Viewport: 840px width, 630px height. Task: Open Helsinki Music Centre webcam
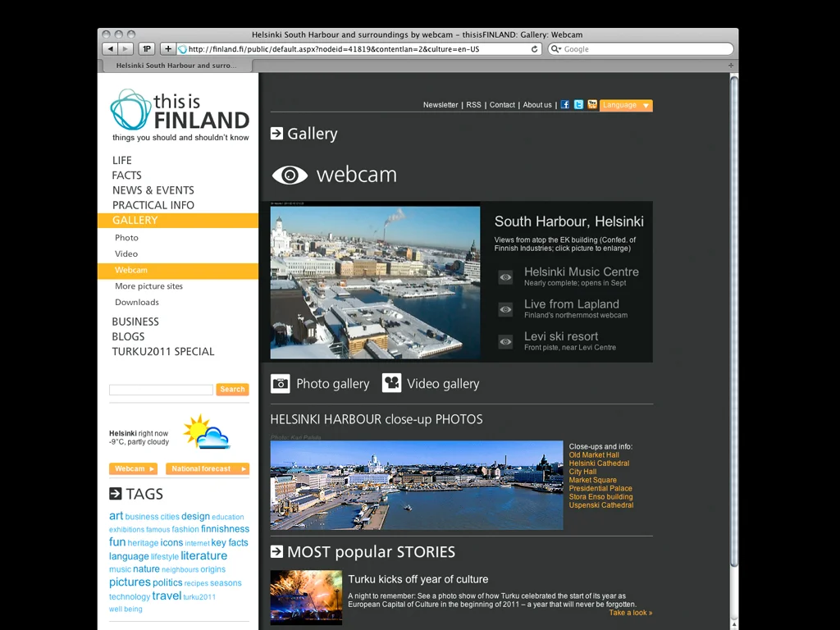[x=582, y=272]
